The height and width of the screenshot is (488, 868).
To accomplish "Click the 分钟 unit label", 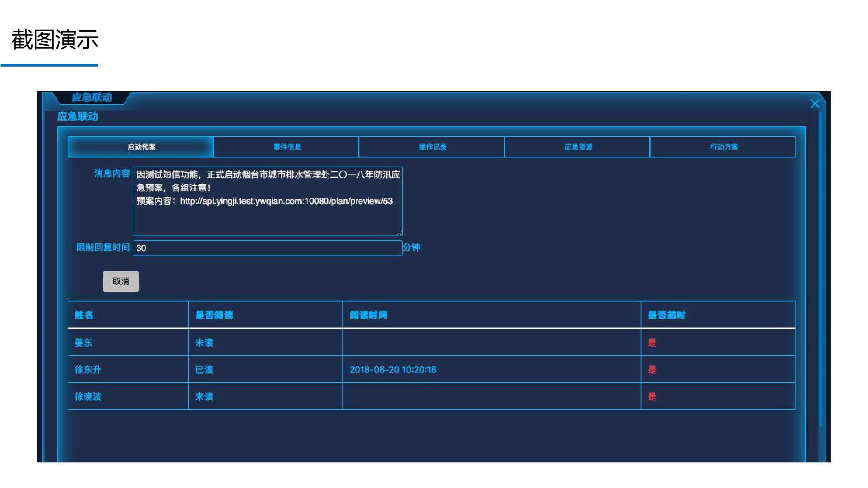I will click(x=411, y=247).
